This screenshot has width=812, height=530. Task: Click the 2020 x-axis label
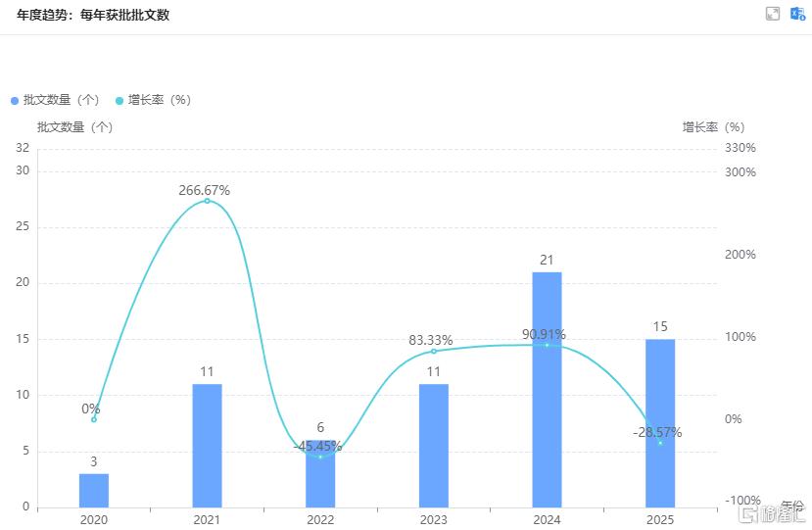[94, 519]
